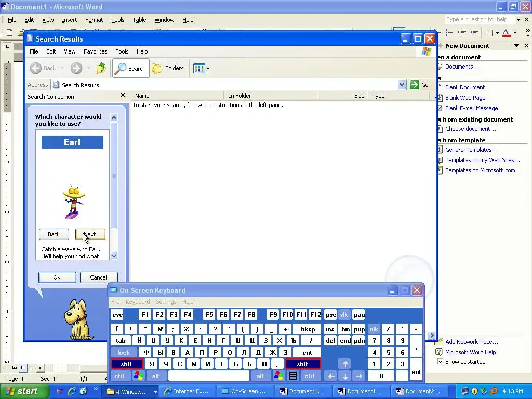Toggle the lock (caps lock) key
The height and width of the screenshot is (399, 532).
(124, 353)
